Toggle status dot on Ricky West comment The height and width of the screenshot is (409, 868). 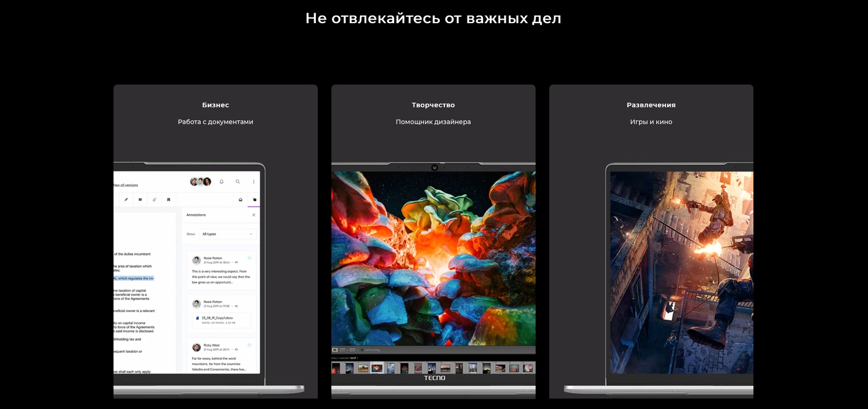tap(249, 345)
